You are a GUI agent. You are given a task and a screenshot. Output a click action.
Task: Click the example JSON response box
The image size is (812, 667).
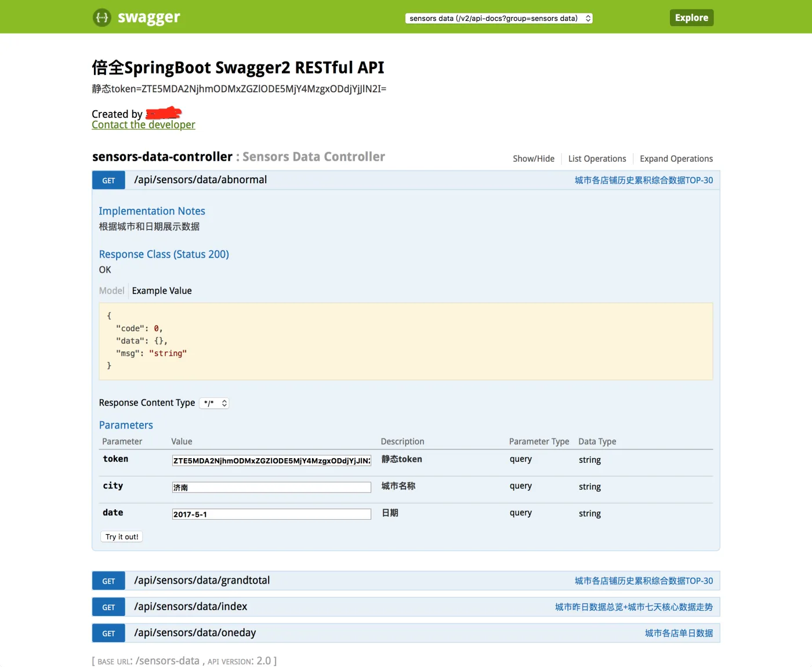point(406,341)
